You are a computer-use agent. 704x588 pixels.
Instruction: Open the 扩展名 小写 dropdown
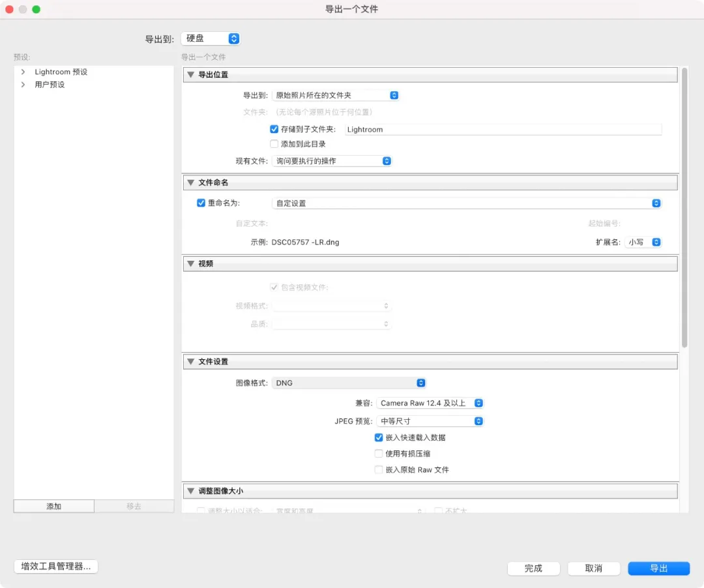643,242
